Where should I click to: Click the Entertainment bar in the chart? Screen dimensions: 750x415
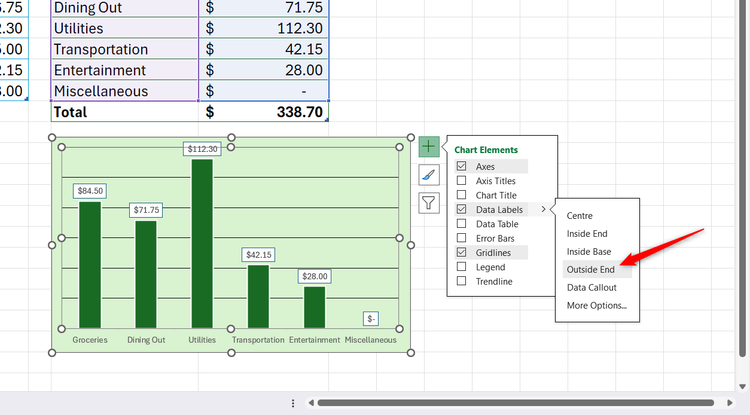click(314, 307)
